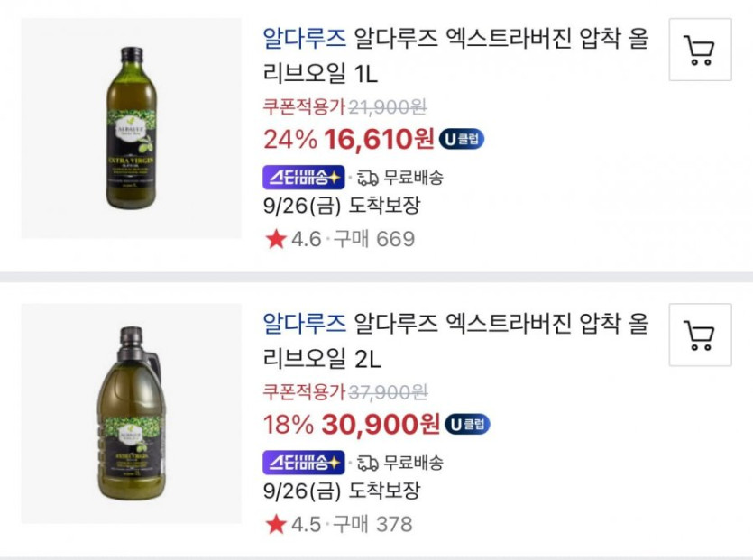The height and width of the screenshot is (560, 753).
Task: Click the U클럽 badge on 1L item
Action: coord(462,139)
